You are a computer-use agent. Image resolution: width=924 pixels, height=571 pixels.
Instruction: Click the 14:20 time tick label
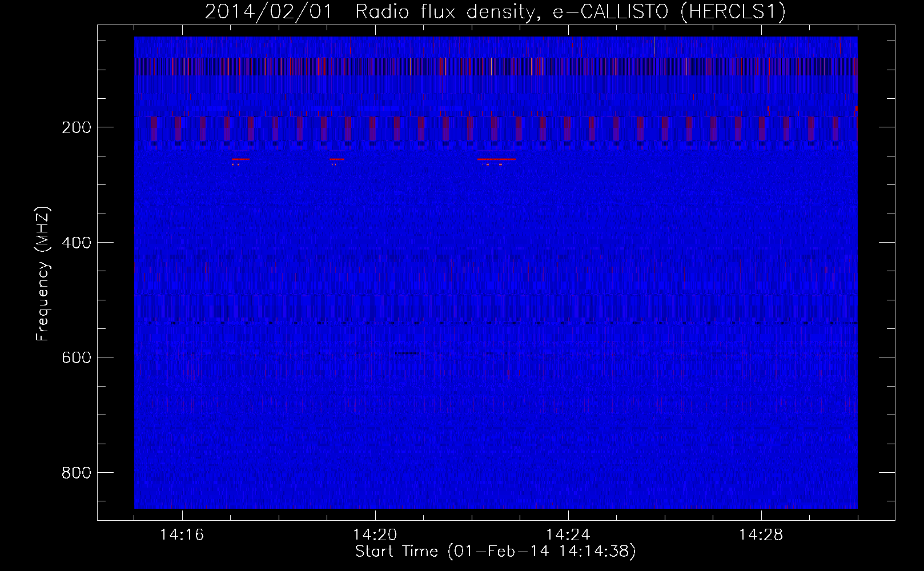pyautogui.click(x=375, y=535)
